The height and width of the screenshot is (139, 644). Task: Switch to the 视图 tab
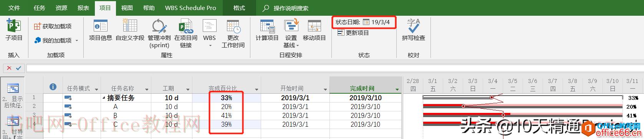(x=127, y=8)
